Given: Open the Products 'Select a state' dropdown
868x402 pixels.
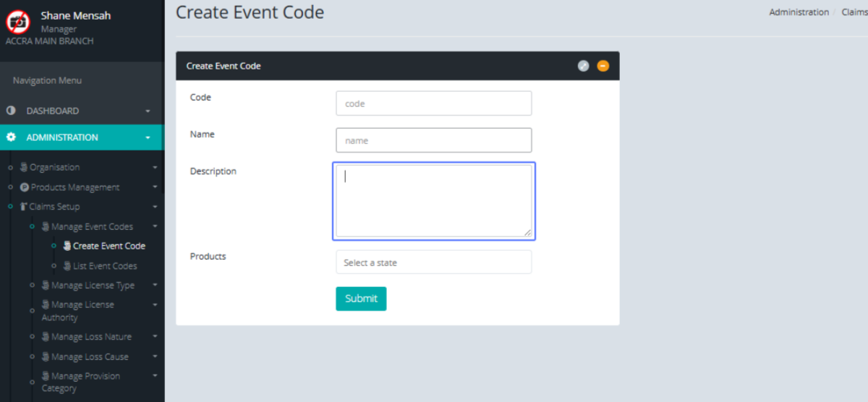Looking at the screenshot, I should click(433, 262).
